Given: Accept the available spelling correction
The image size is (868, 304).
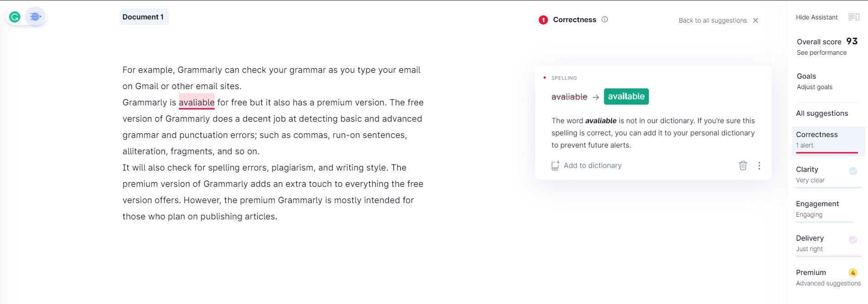Looking at the screenshot, I should click(x=626, y=96).
